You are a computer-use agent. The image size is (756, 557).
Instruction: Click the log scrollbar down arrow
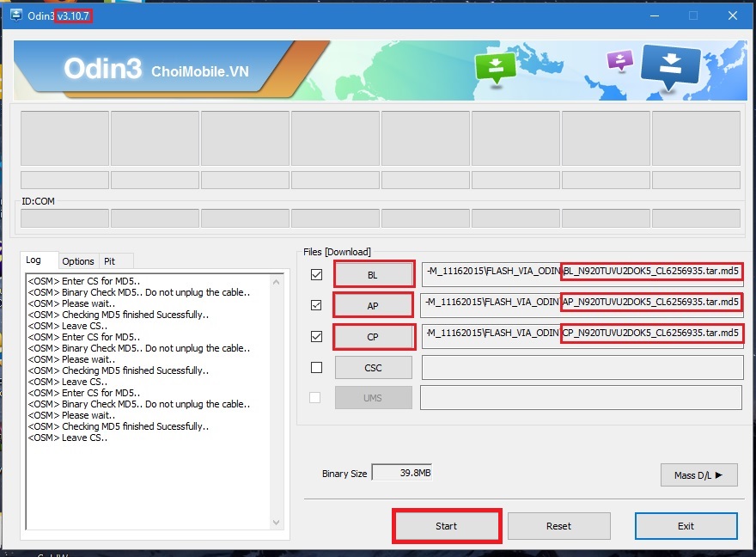point(277,522)
